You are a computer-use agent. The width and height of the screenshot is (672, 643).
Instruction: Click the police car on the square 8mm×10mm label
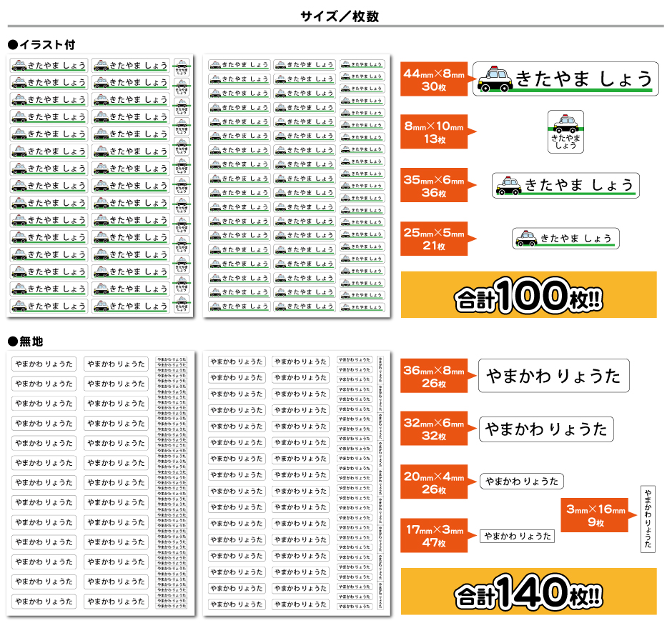pos(566,123)
